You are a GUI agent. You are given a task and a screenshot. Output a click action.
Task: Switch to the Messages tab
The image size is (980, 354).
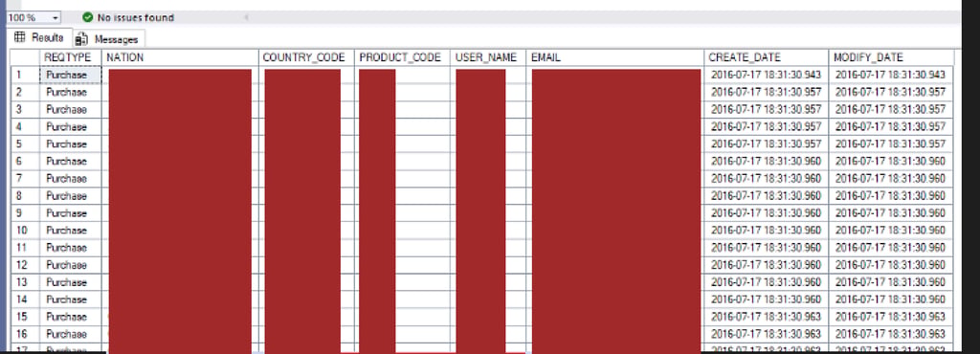click(x=109, y=38)
